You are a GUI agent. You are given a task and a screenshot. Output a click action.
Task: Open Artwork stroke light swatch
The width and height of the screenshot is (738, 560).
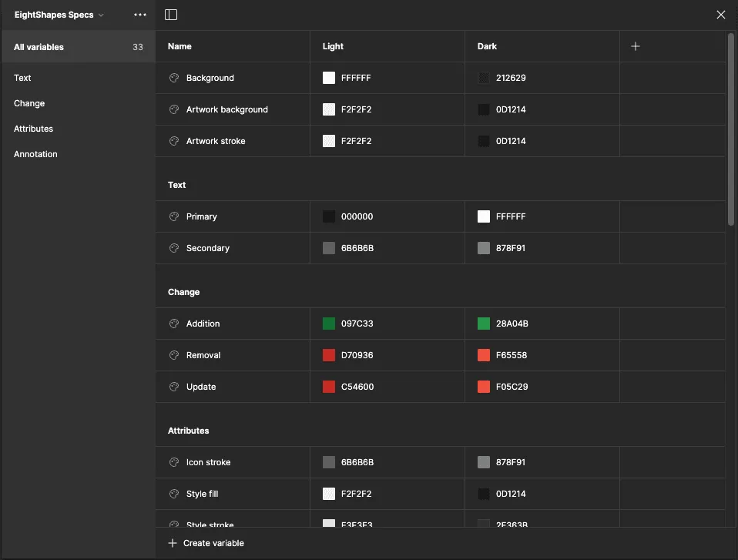point(328,141)
